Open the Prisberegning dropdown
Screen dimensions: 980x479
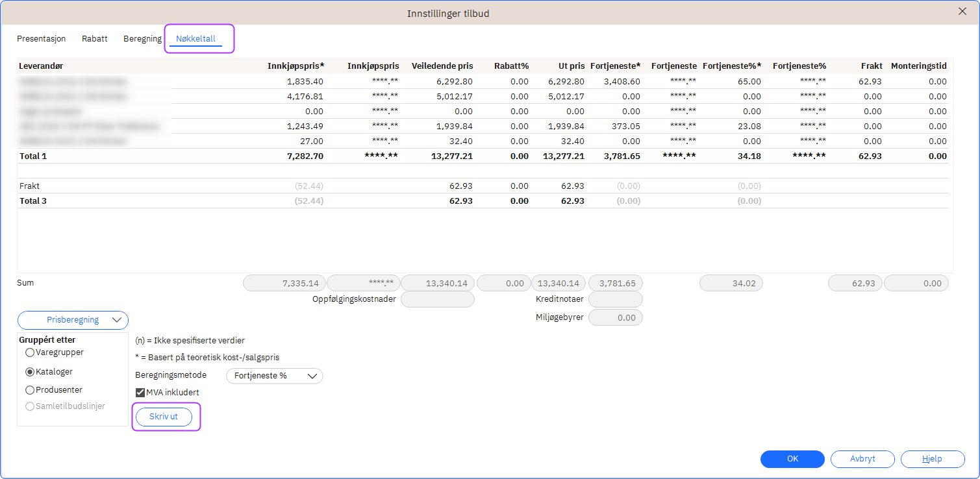click(x=73, y=320)
